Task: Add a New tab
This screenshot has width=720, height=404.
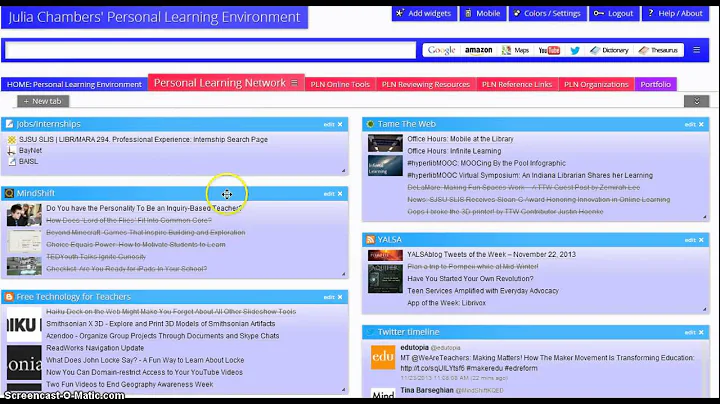Action: (x=43, y=101)
